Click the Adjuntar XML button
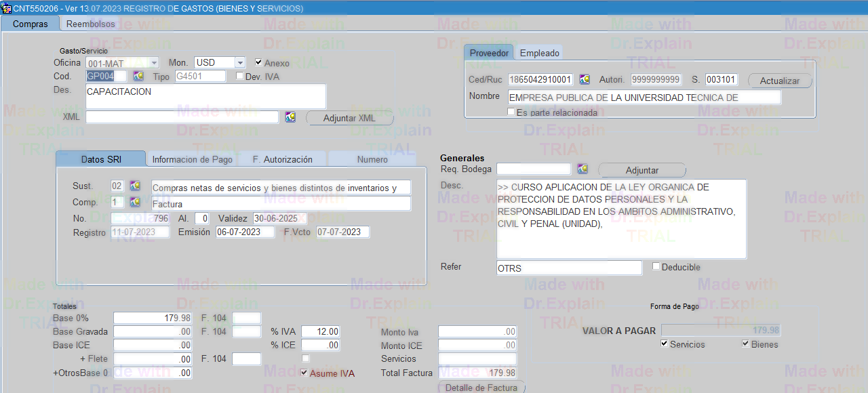 (349, 118)
